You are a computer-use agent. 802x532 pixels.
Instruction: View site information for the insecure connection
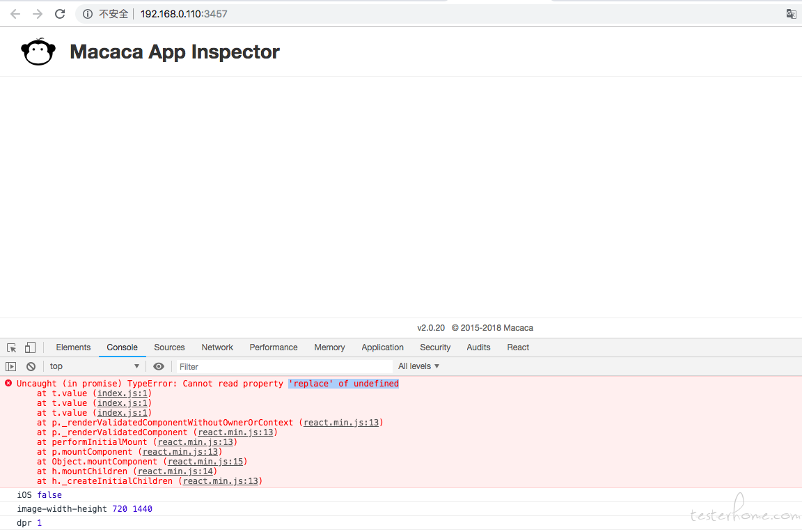tap(88, 14)
